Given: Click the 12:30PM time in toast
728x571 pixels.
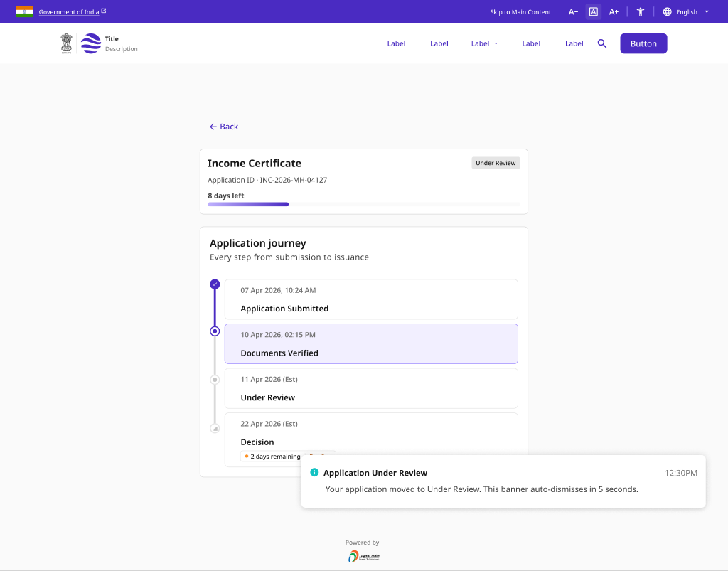Looking at the screenshot, I should point(680,473).
